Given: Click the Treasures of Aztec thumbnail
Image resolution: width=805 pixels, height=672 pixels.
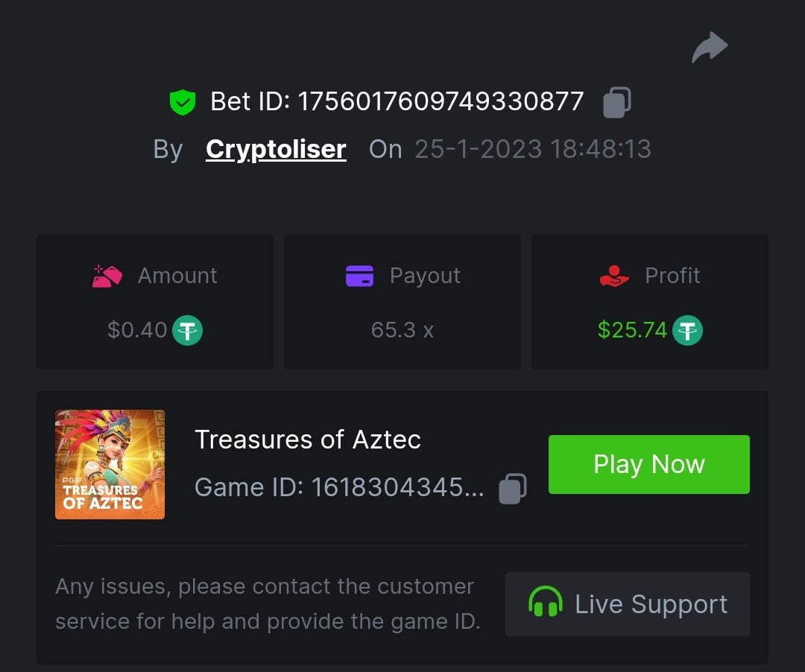Looking at the screenshot, I should tap(110, 464).
